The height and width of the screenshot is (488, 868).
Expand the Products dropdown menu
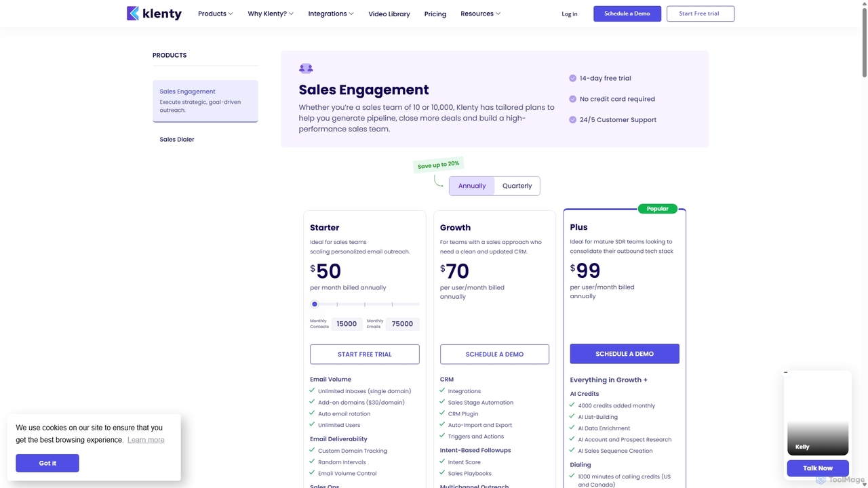click(x=215, y=14)
